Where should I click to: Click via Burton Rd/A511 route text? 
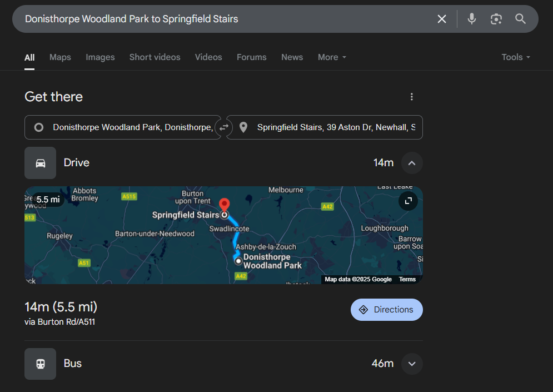59,322
